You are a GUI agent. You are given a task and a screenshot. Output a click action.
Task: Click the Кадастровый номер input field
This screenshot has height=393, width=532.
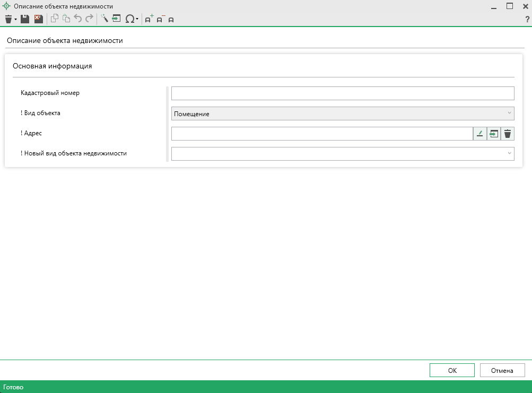point(342,93)
